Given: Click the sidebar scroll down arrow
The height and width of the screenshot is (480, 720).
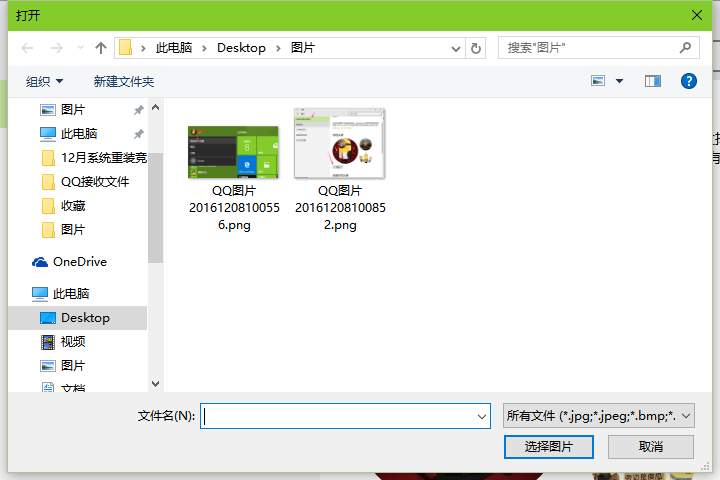Looking at the screenshot, I should [x=155, y=383].
